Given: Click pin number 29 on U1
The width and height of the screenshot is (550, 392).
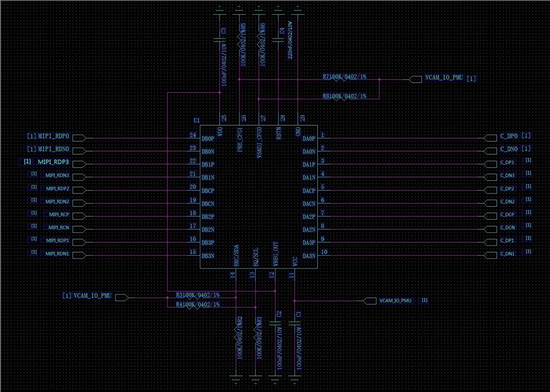Looking at the screenshot, I should click(302, 118).
